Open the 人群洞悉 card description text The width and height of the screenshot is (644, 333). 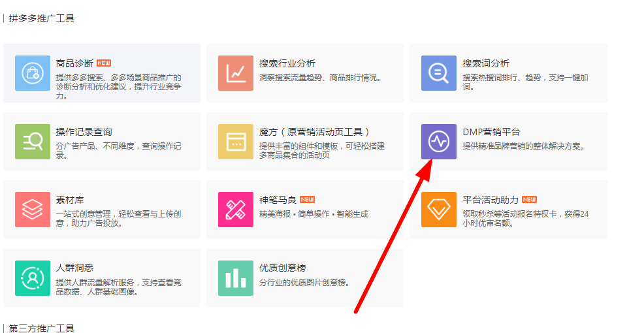tap(118, 287)
